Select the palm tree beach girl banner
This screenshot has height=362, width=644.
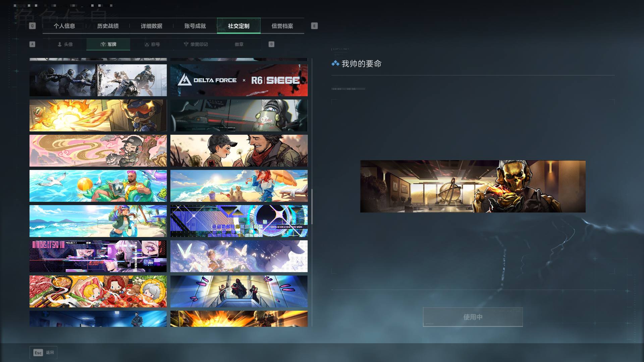coord(98,221)
